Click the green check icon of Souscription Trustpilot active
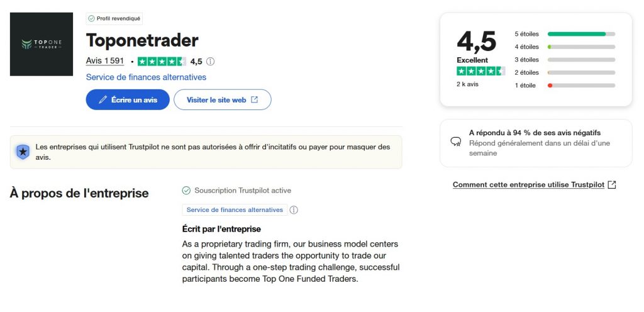Image resolution: width=644 pixels, height=312 pixels. [x=186, y=191]
